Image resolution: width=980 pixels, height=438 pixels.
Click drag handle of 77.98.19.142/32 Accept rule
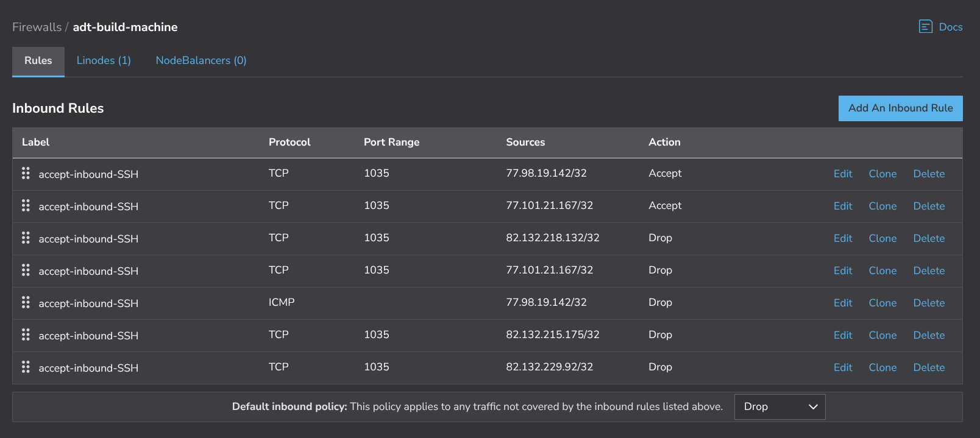26,174
